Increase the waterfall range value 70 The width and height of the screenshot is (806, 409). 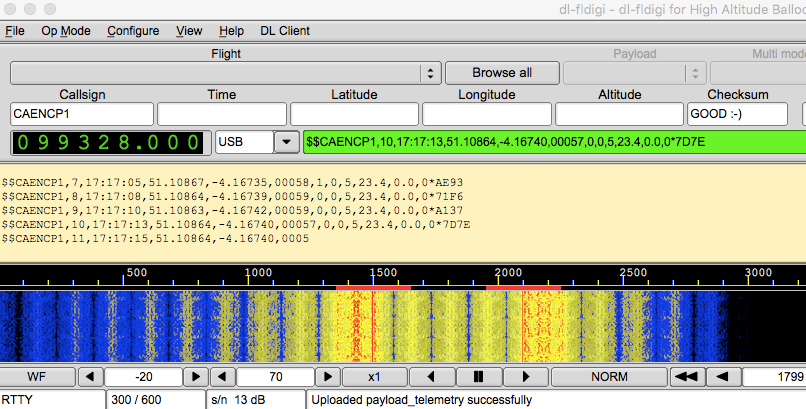point(329,377)
